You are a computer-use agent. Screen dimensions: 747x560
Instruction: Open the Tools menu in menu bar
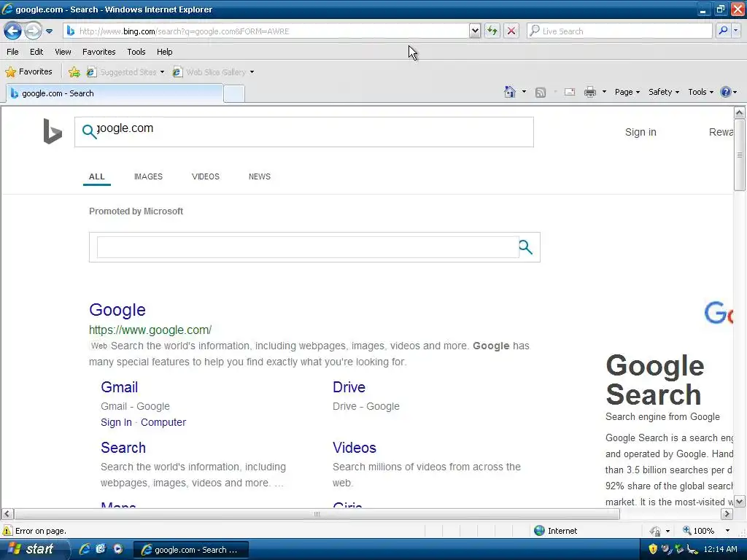click(136, 52)
